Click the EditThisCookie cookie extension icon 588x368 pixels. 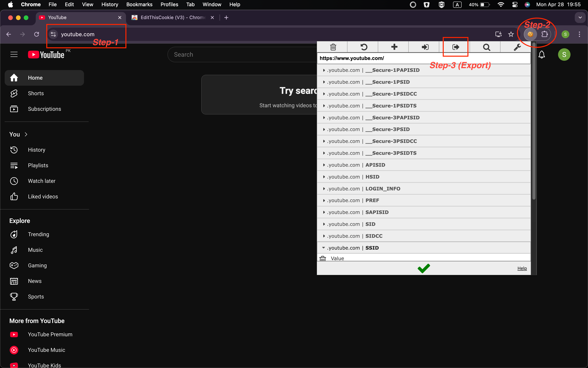pyautogui.click(x=530, y=34)
